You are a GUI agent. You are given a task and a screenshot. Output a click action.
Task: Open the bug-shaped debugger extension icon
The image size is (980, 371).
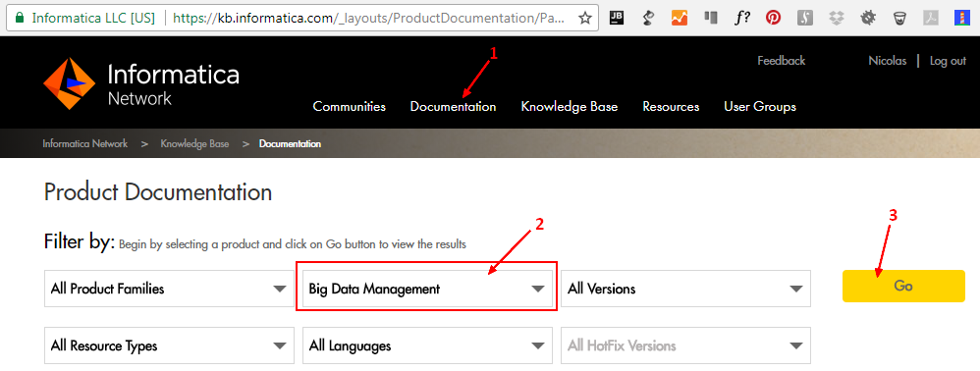867,18
